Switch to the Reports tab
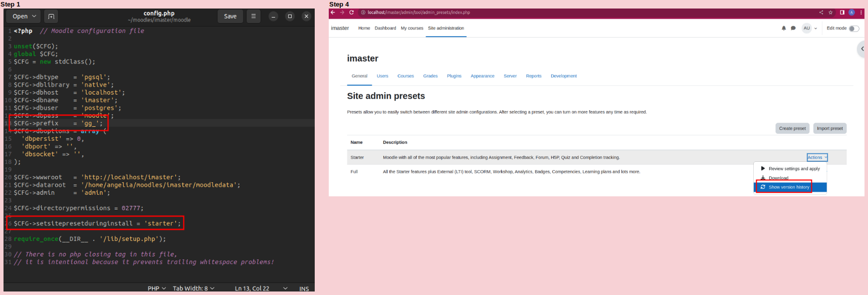 click(534, 76)
